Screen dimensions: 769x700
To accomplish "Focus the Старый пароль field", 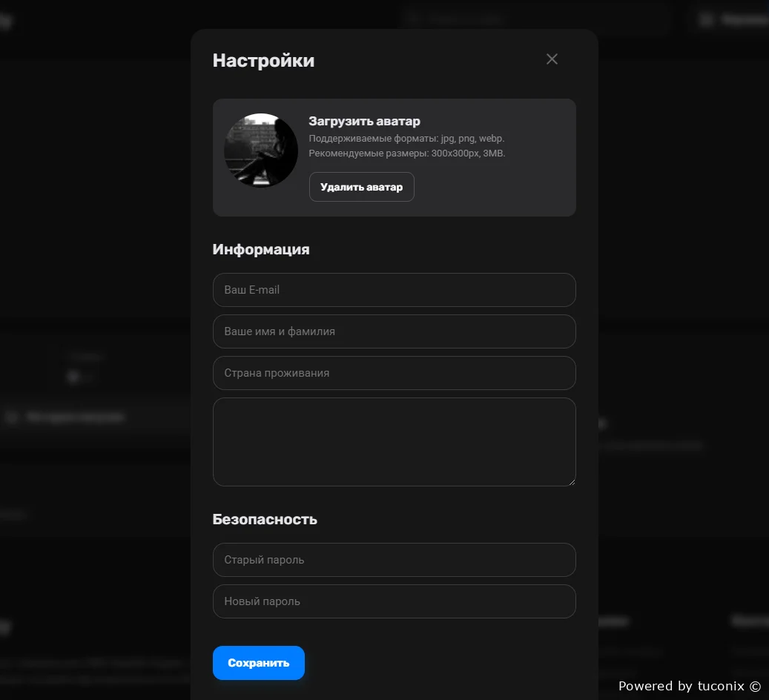I will pyautogui.click(x=394, y=560).
